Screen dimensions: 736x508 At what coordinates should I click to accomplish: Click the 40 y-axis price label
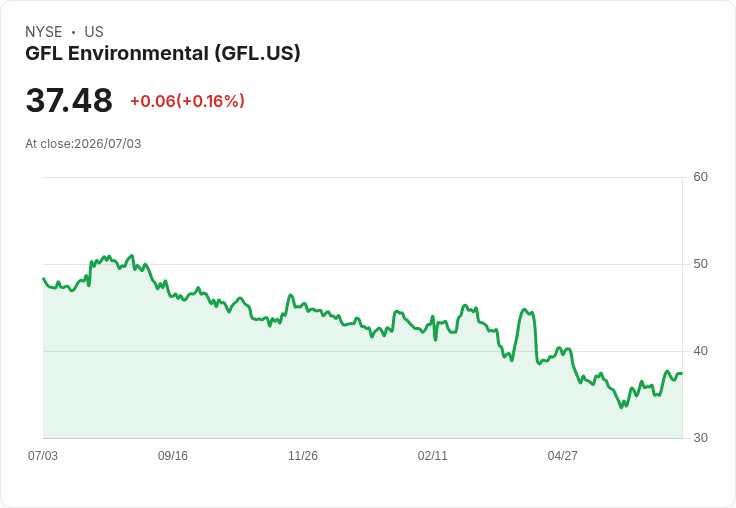tap(700, 351)
